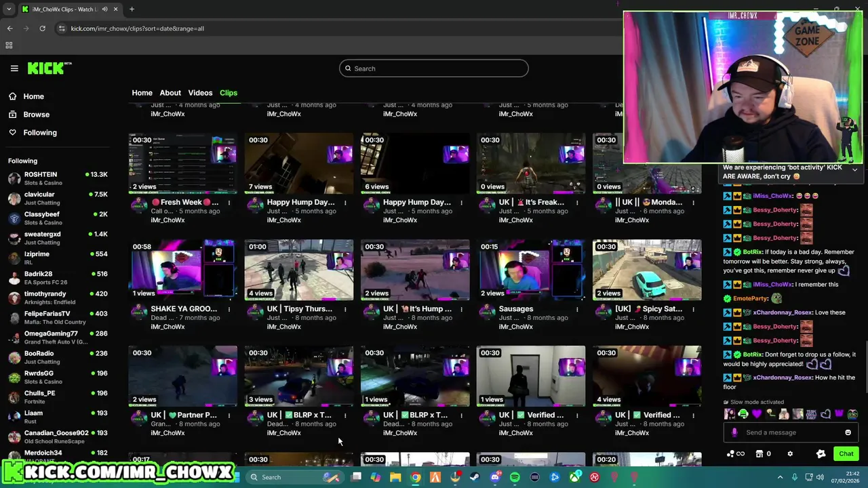Reload the page in Chrome
The height and width of the screenshot is (488, 868).
tap(42, 28)
